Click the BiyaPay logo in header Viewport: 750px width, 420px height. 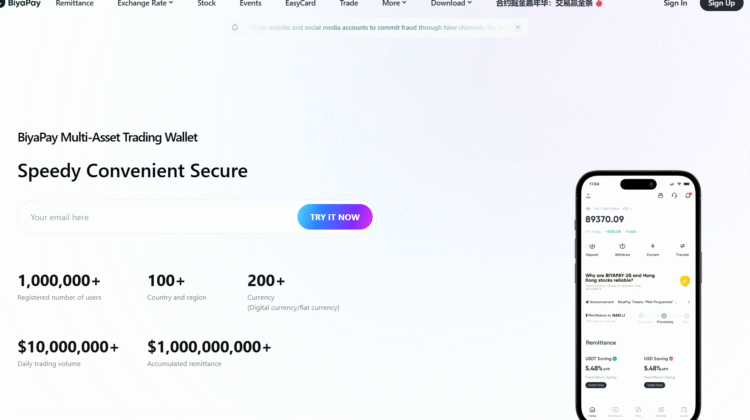tap(21, 4)
